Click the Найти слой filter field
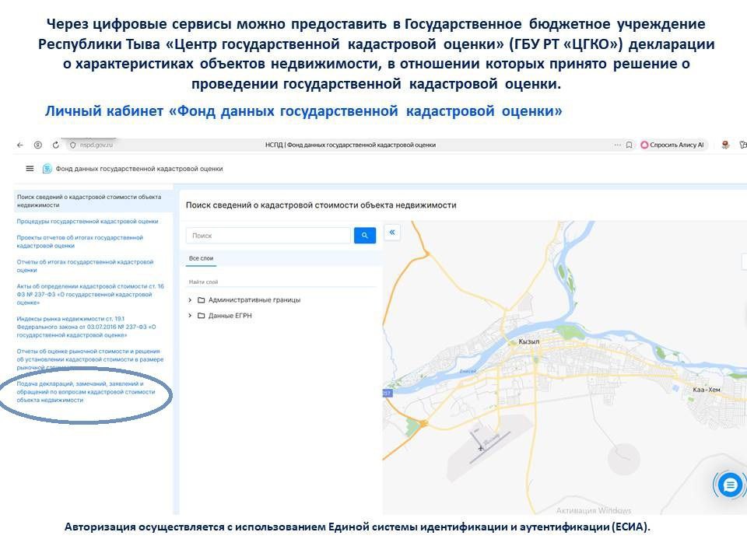This screenshot has height=560, width=747. 280,282
